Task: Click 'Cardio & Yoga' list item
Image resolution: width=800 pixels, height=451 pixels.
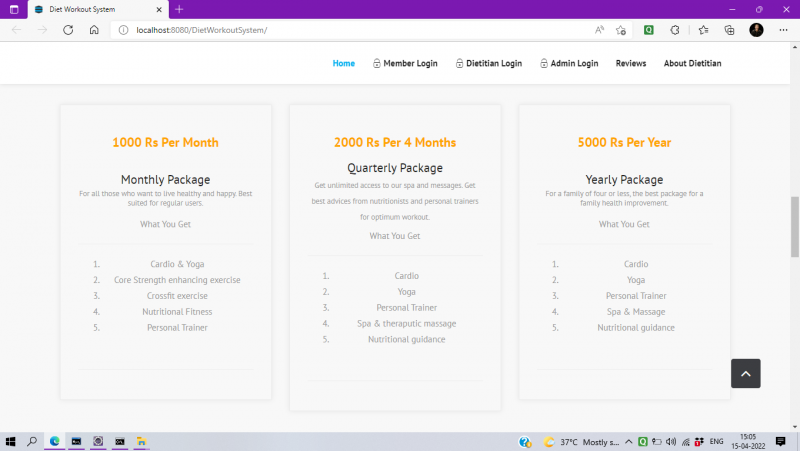Action: click(177, 264)
